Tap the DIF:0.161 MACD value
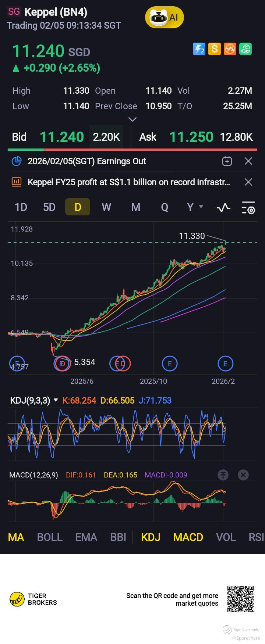This screenshot has width=265, height=644. pos(81,475)
